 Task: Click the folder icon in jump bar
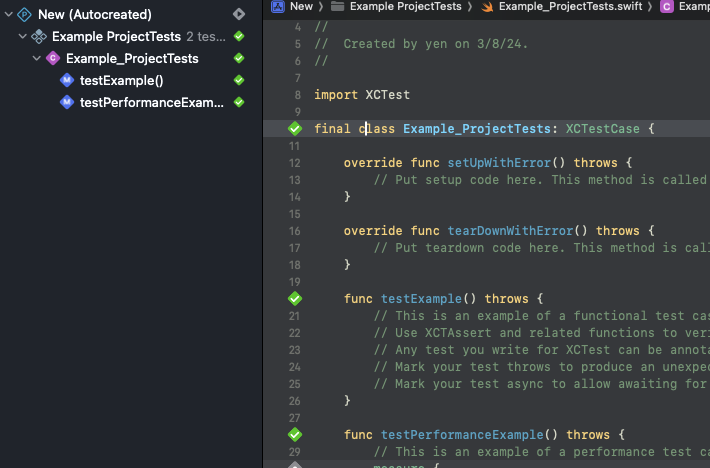tap(337, 6)
